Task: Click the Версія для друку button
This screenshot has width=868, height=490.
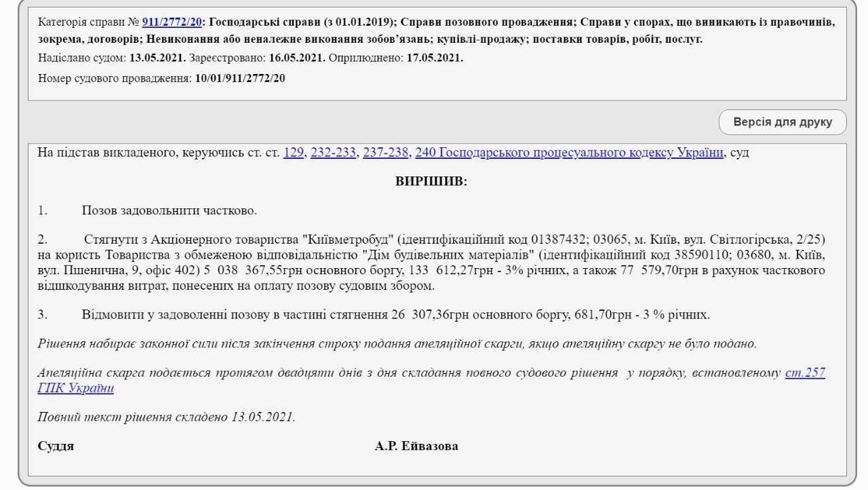Action: [x=783, y=122]
